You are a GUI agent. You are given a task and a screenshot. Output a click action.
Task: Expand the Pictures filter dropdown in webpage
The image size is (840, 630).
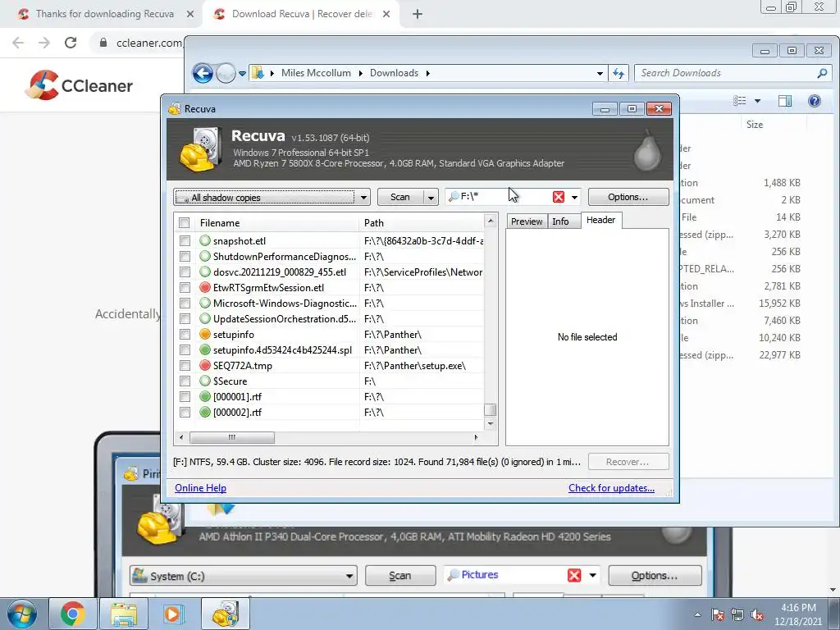point(592,575)
